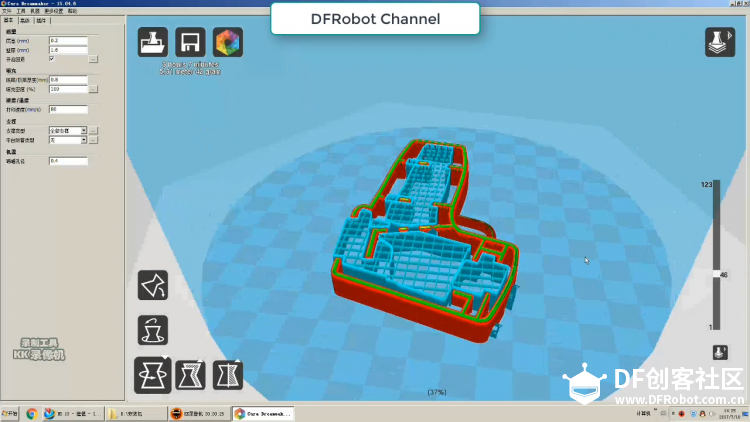Open the View mode icon at top right
Viewport: 750px width, 422px height.
tap(720, 42)
